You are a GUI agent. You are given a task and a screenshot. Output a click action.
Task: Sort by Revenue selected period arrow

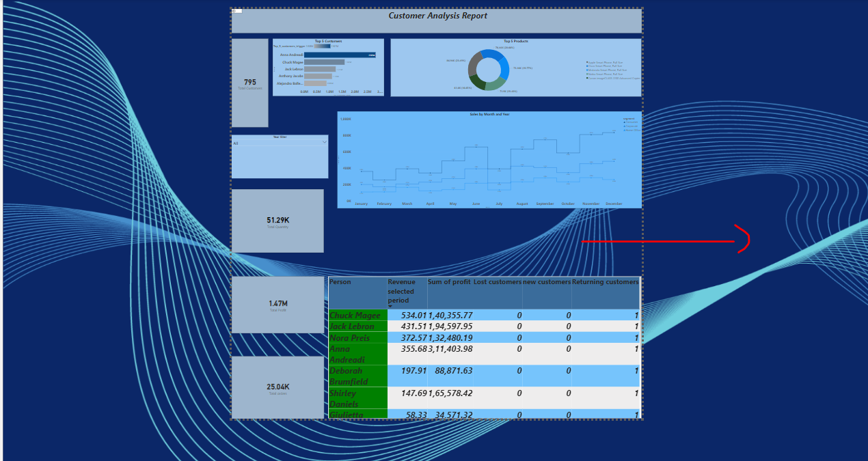click(390, 306)
